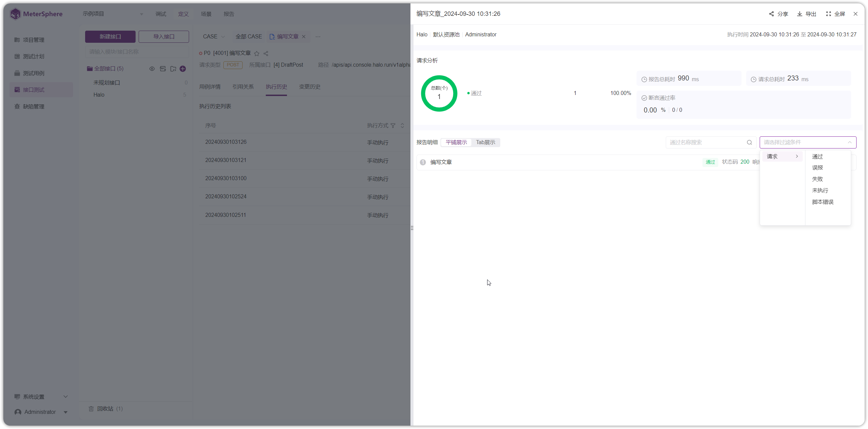This screenshot has height=429, width=868.
Task: Click share icon next to 编写文章 case
Action: coord(265,53)
